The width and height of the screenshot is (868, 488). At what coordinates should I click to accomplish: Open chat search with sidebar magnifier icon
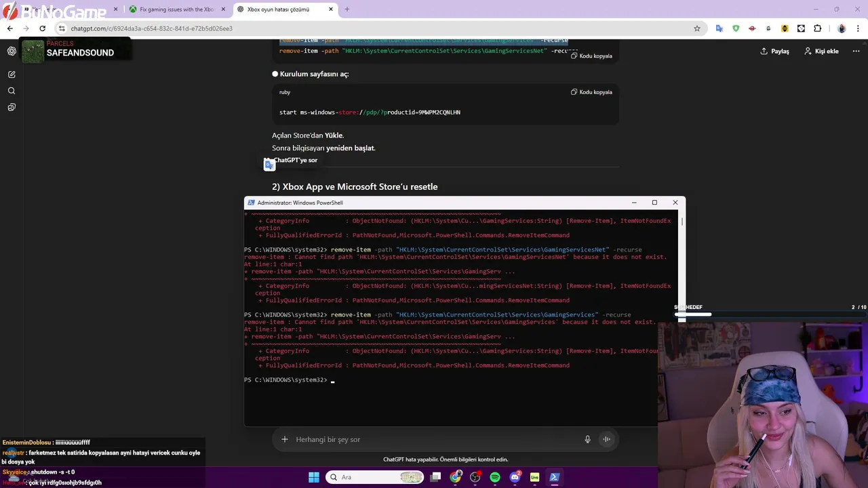point(12,91)
